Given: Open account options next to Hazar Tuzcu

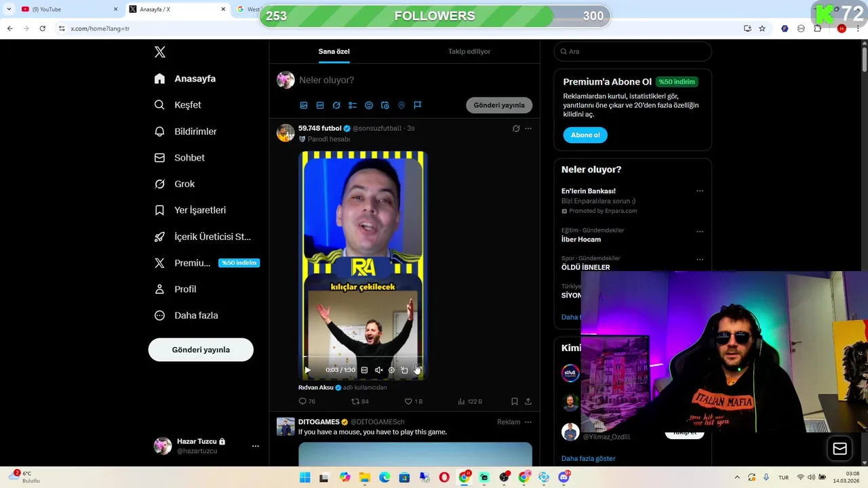Looking at the screenshot, I should click(x=256, y=446).
